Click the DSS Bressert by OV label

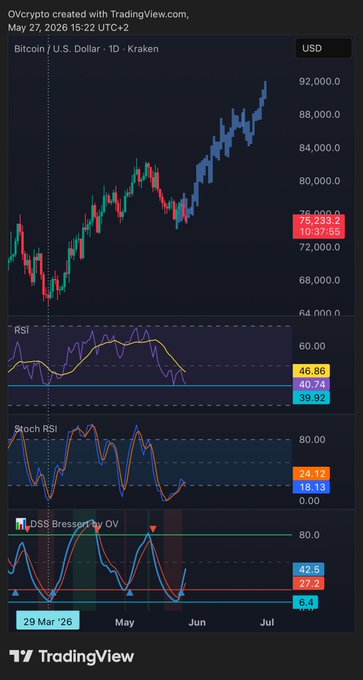tap(74, 523)
